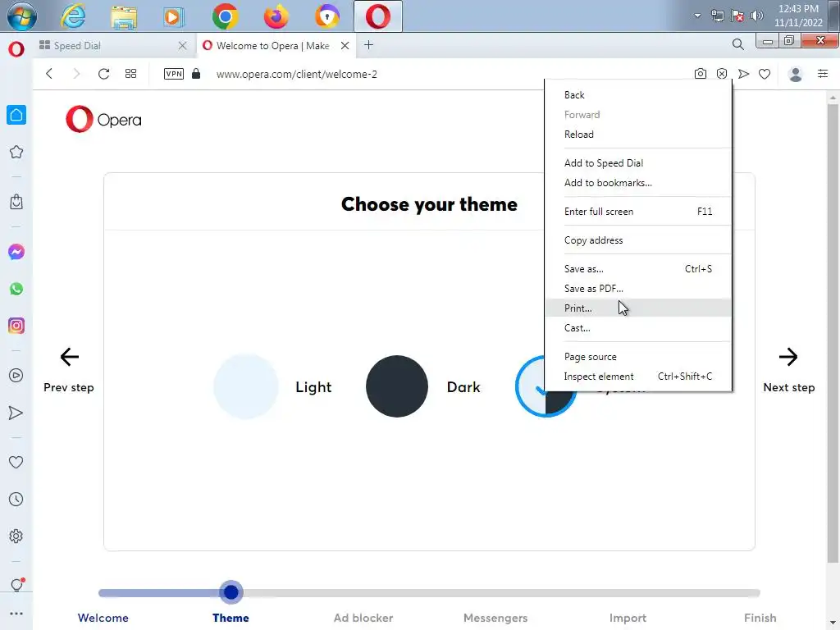Search tabs with the magnifier icon
This screenshot has height=630, width=840.
pos(738,44)
